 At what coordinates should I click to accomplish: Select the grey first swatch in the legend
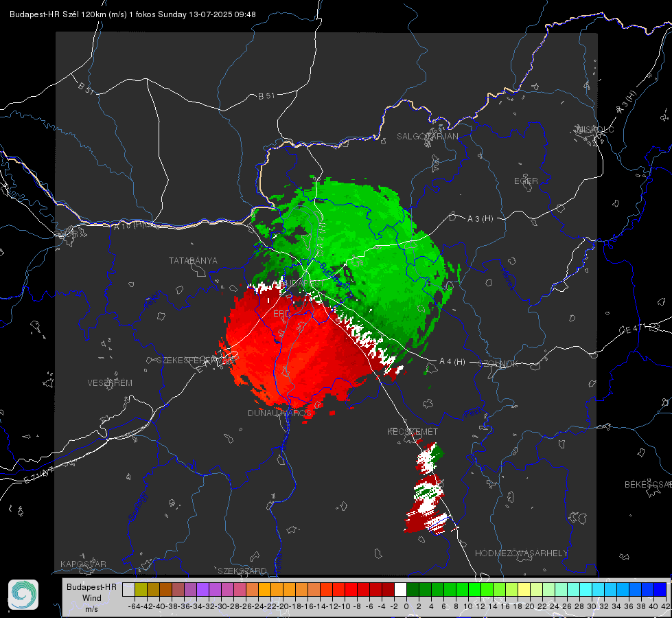(x=128, y=589)
